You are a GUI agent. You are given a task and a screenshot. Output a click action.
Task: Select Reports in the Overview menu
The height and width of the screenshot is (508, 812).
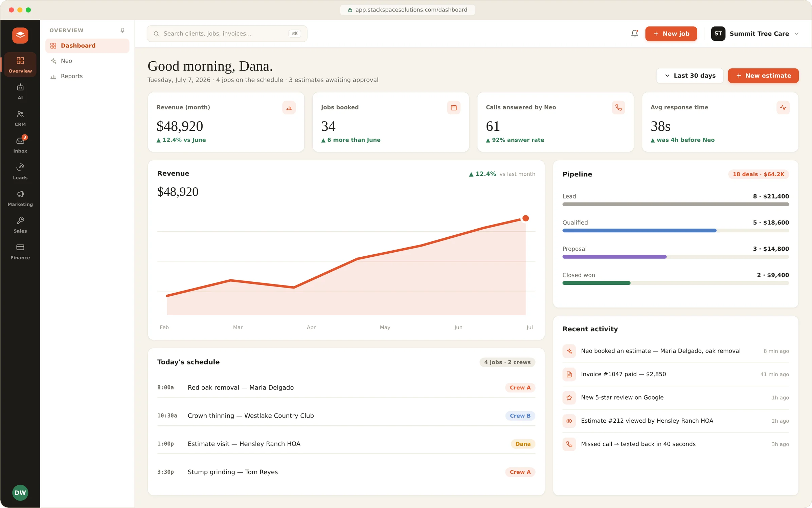coord(87,76)
